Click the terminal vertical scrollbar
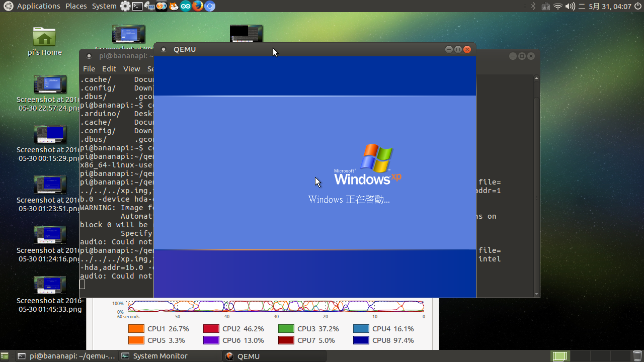 [x=536, y=186]
